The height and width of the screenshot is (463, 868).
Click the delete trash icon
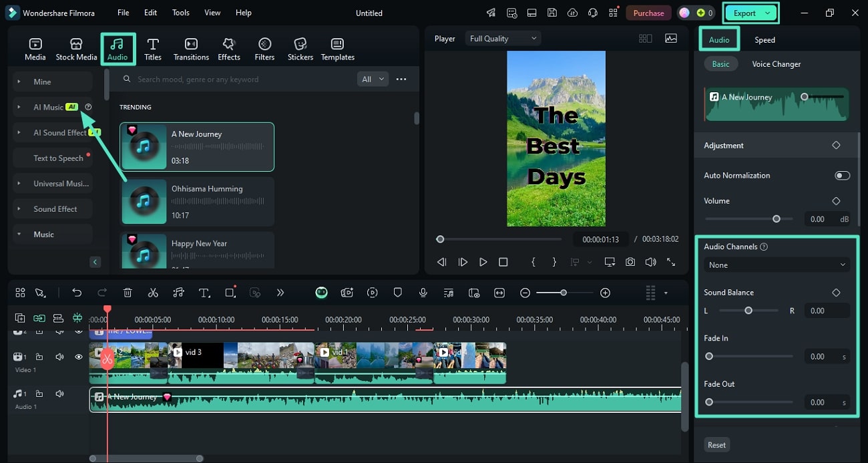(x=128, y=293)
